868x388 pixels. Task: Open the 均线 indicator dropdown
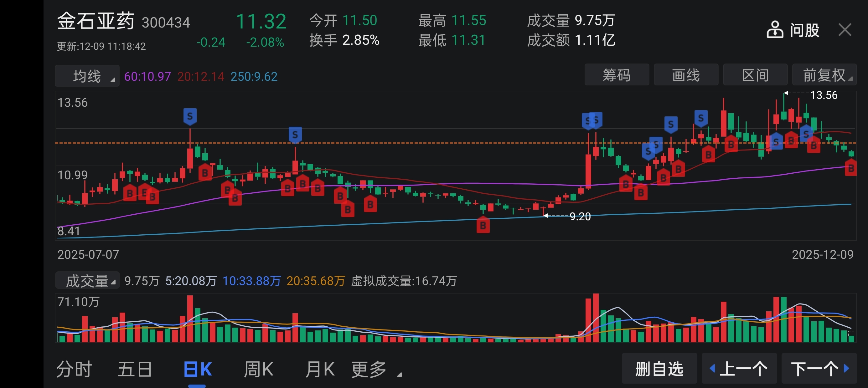tap(87, 76)
